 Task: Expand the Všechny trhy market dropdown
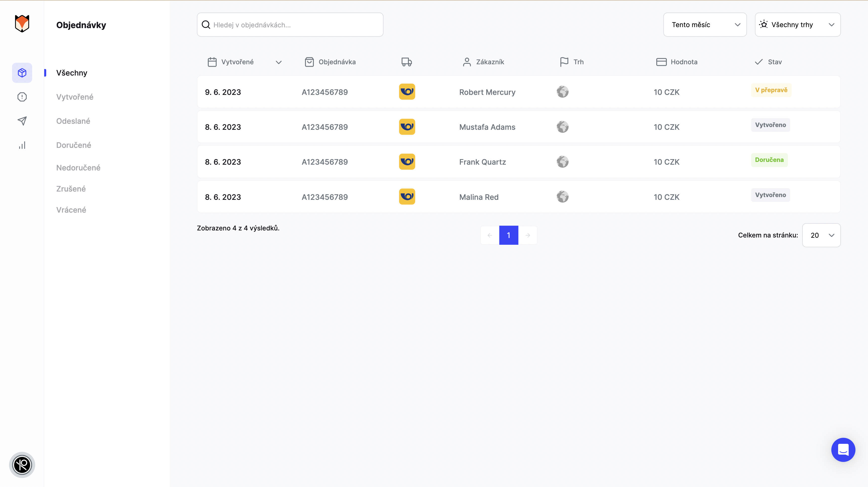coord(798,25)
